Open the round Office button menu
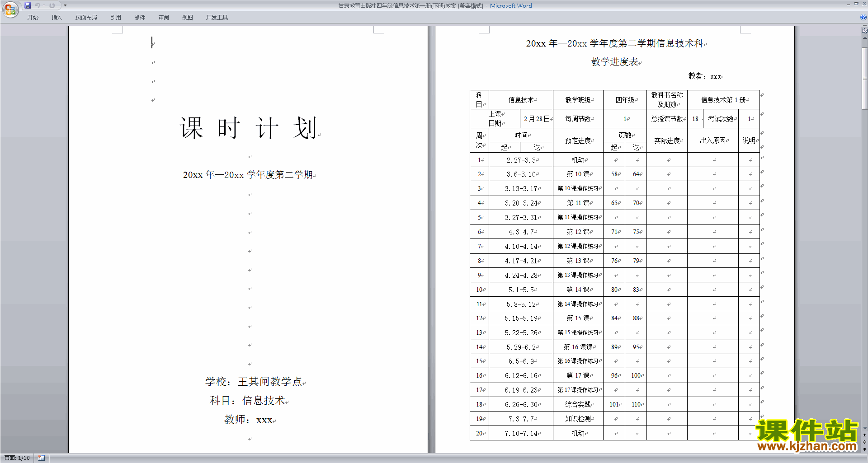The image size is (868, 463). pyautogui.click(x=10, y=9)
